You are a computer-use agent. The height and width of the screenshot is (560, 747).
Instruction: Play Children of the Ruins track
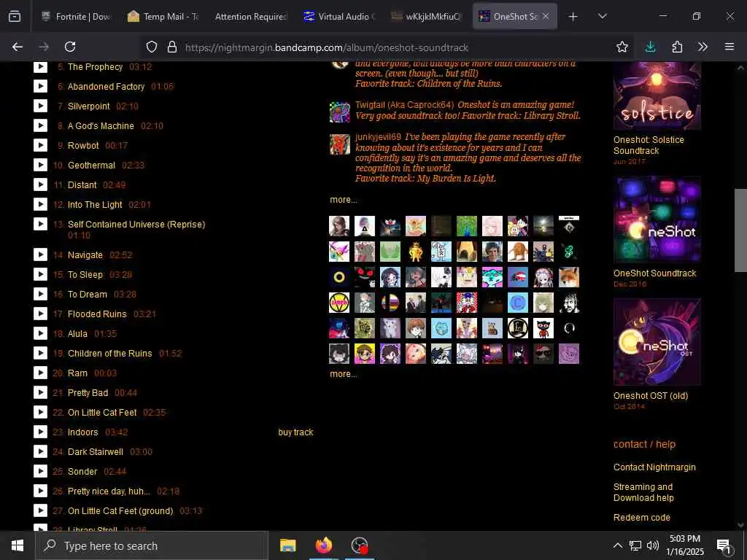41,354
